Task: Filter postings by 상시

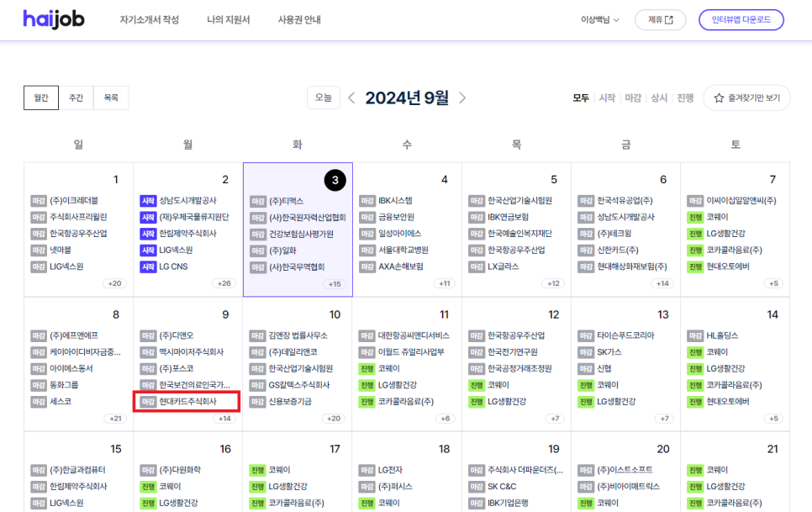Action: [659, 98]
